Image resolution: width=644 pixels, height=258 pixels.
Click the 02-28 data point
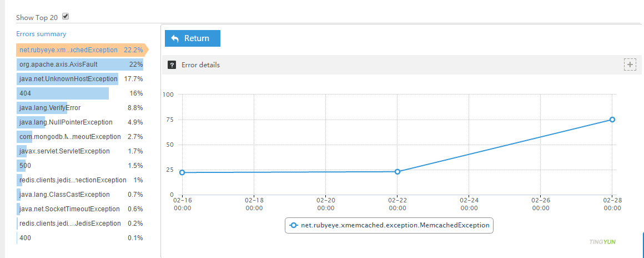coord(612,120)
